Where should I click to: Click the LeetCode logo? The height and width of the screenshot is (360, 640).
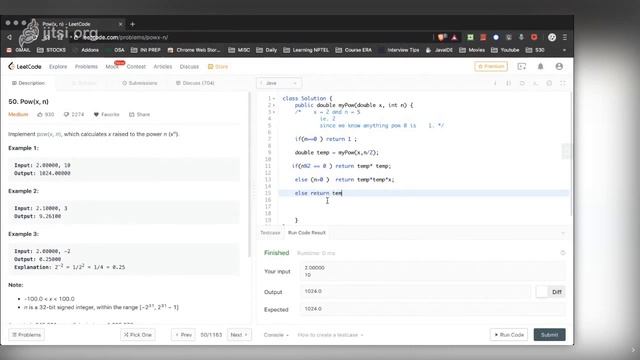[x=25, y=67]
